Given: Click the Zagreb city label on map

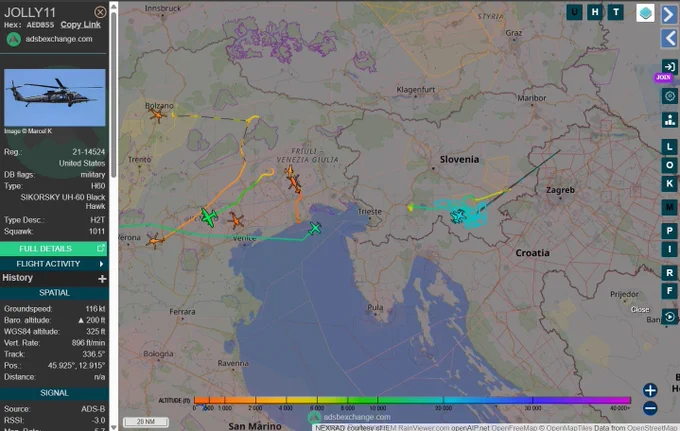Looking at the screenshot, I should pyautogui.click(x=560, y=190).
